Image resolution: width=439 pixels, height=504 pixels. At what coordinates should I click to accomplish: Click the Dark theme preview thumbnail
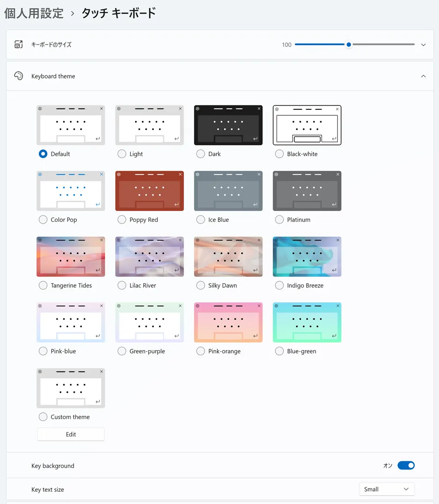pos(228,125)
